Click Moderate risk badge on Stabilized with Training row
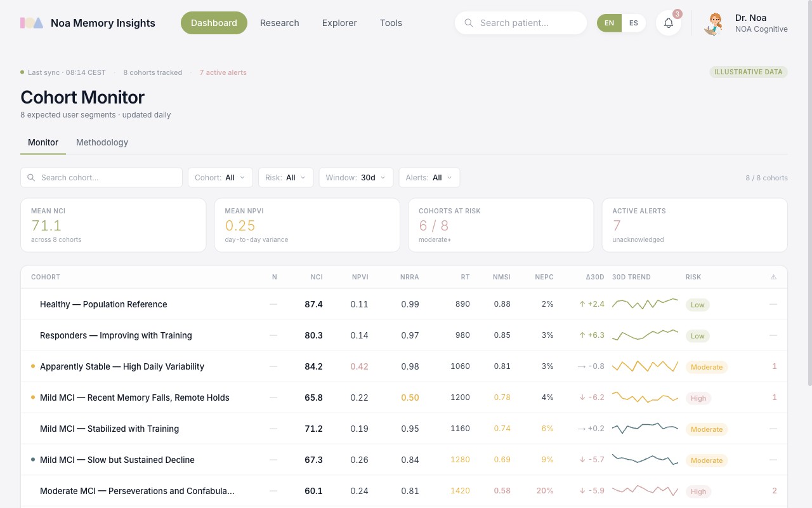 707,429
